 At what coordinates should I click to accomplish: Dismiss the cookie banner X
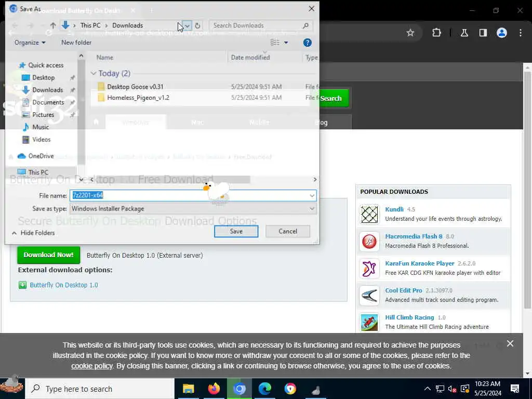(510, 344)
